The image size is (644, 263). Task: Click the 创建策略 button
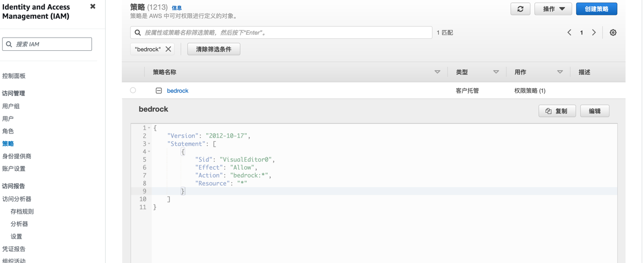coord(596,9)
